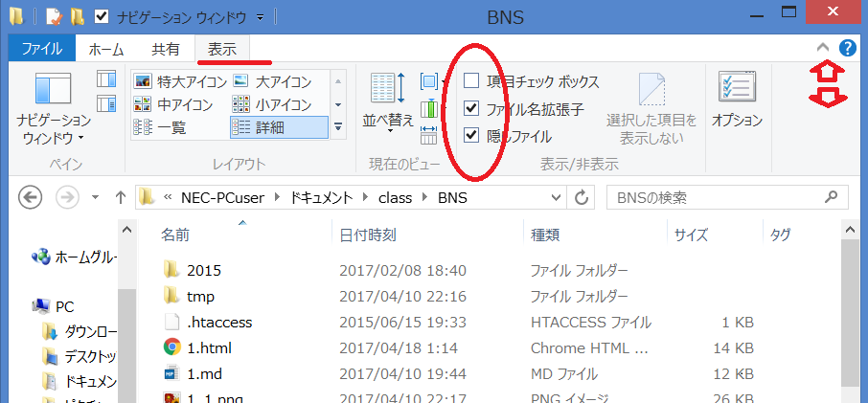Click the properties icon in quick access toolbar

56,17
